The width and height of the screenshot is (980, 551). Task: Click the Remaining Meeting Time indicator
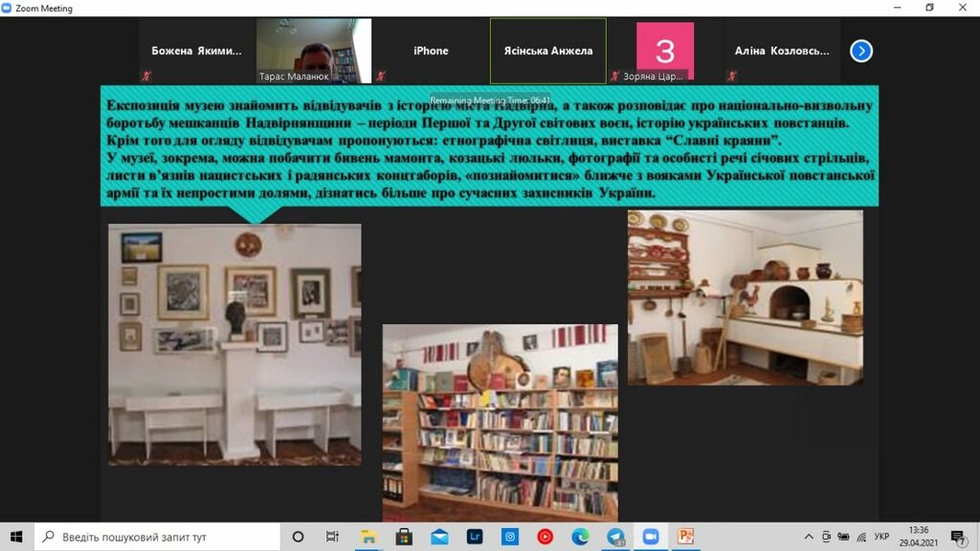(490, 99)
